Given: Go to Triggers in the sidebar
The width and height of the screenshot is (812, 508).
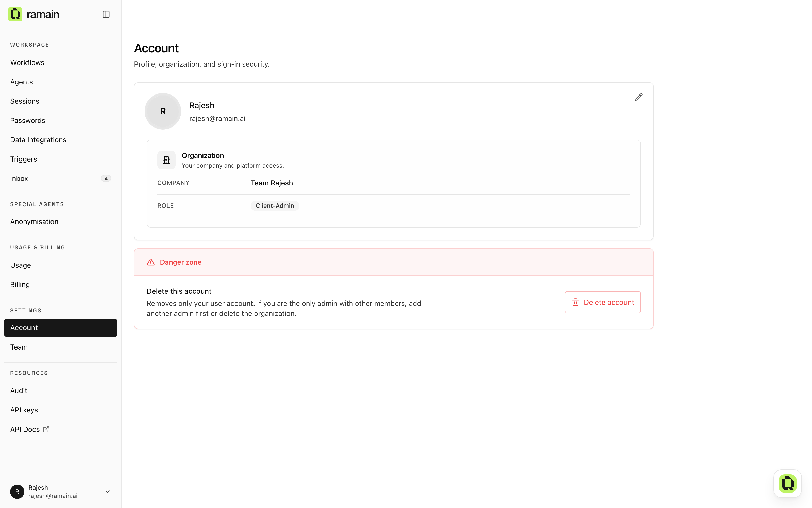Looking at the screenshot, I should click(60, 159).
